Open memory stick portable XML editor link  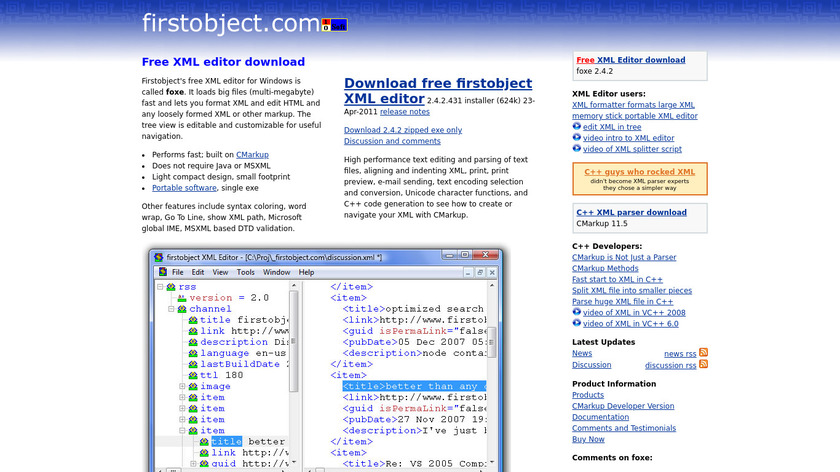coord(635,116)
